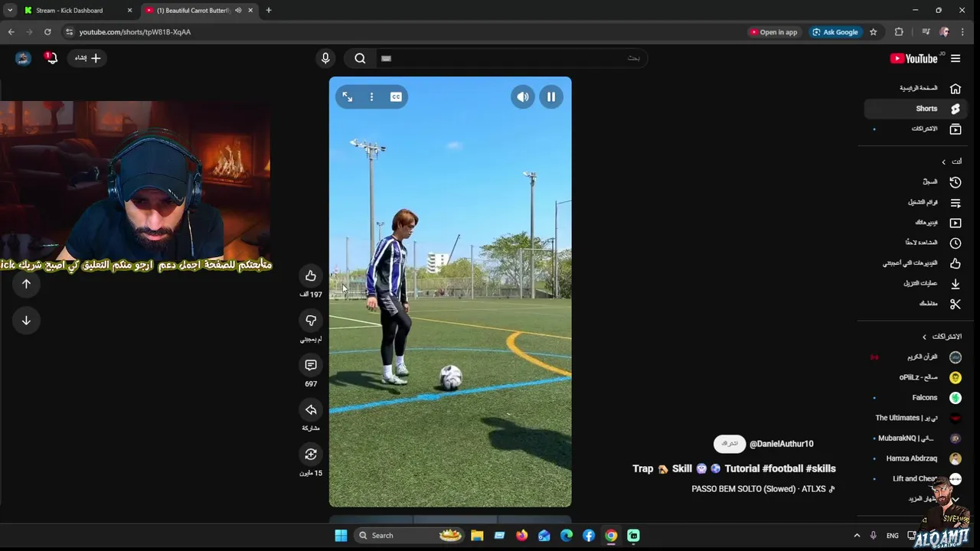Open the Chrome three-dot menu
The image size is (980, 551).
[962, 32]
